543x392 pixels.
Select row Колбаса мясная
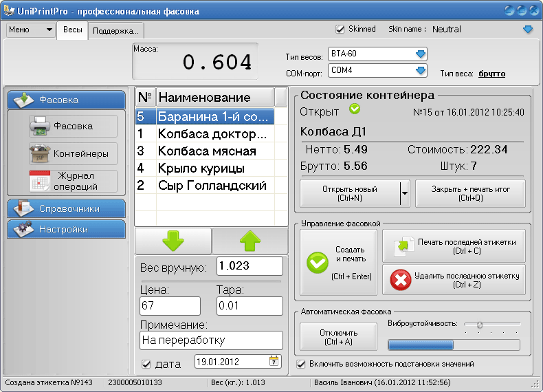click(x=205, y=151)
